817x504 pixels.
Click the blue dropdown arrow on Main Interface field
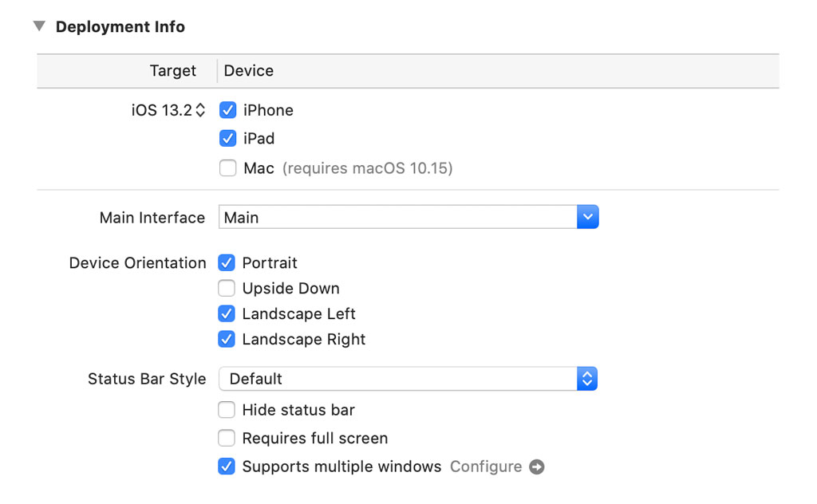click(x=588, y=216)
